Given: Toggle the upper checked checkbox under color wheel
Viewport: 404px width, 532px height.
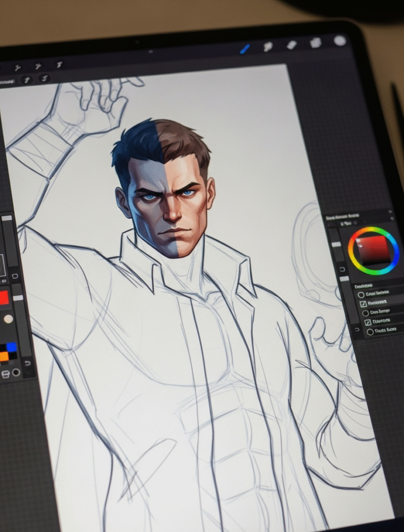Looking at the screenshot, I should coord(363,303).
